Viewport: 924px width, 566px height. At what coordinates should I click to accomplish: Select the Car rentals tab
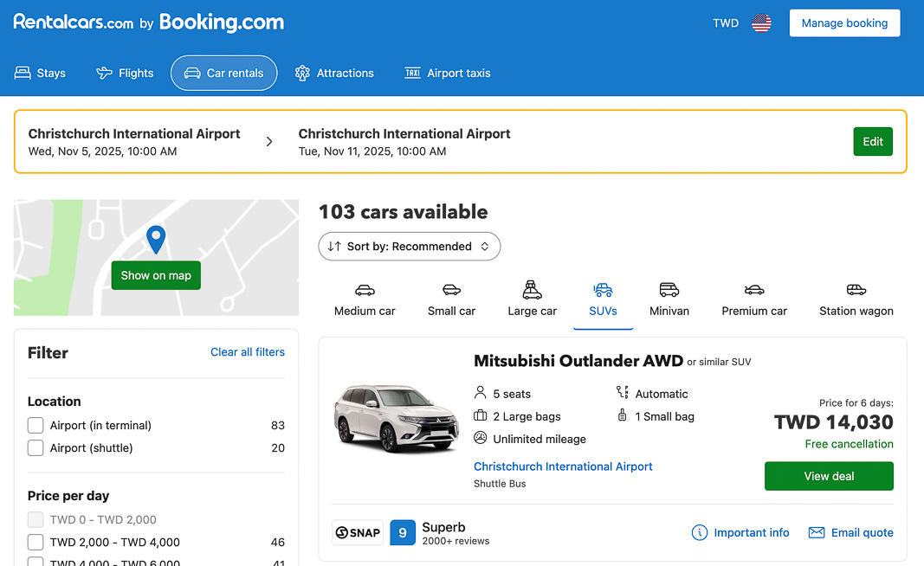224,73
